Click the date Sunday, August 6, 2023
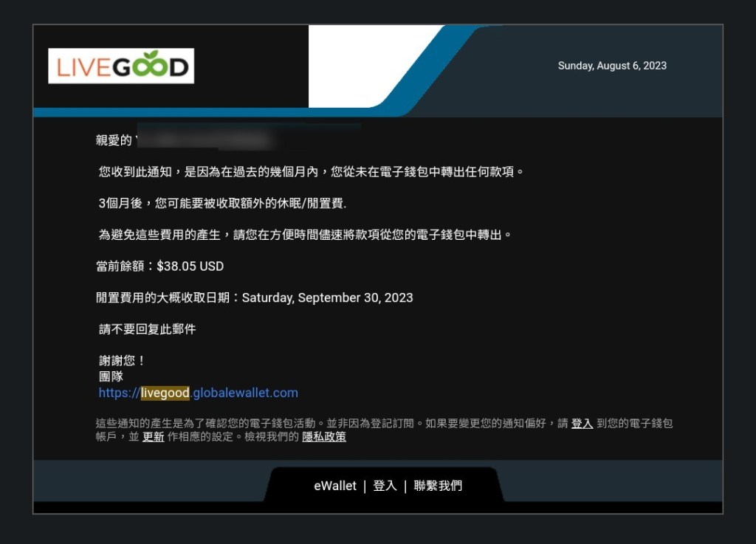The width and height of the screenshot is (756, 544). [x=612, y=66]
